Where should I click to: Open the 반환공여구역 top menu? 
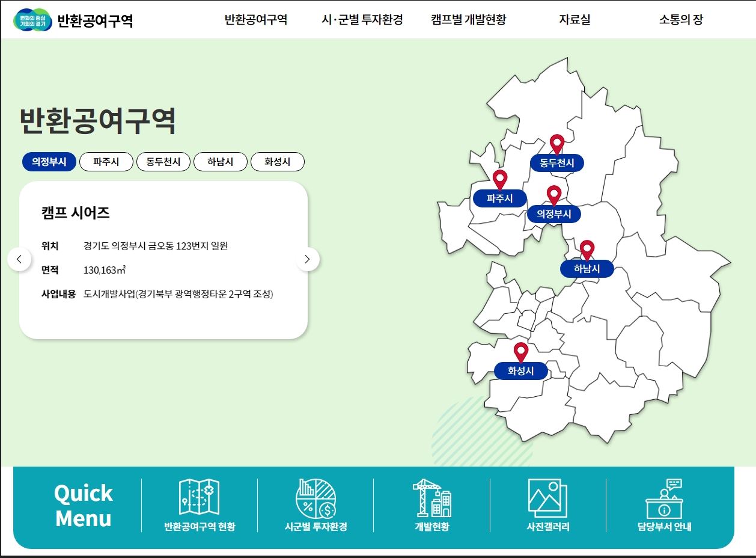pos(256,20)
